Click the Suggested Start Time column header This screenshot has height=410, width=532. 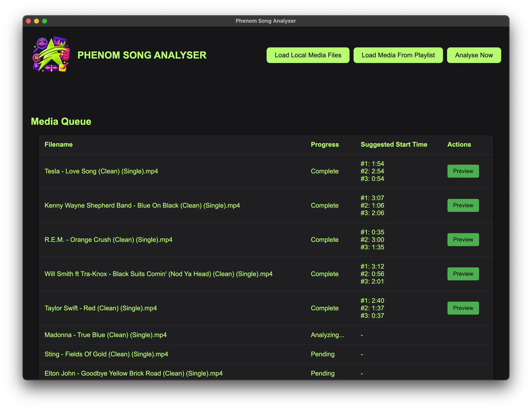[394, 145]
